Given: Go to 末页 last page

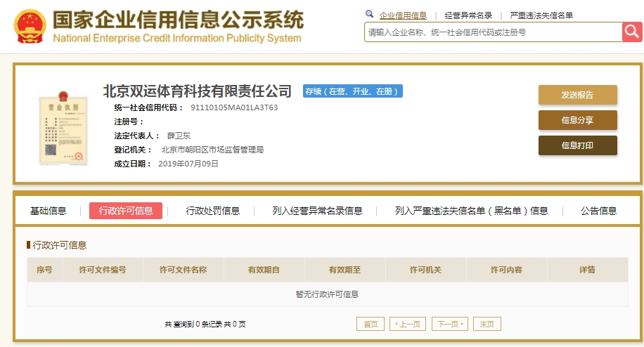Looking at the screenshot, I should pyautogui.click(x=487, y=324).
